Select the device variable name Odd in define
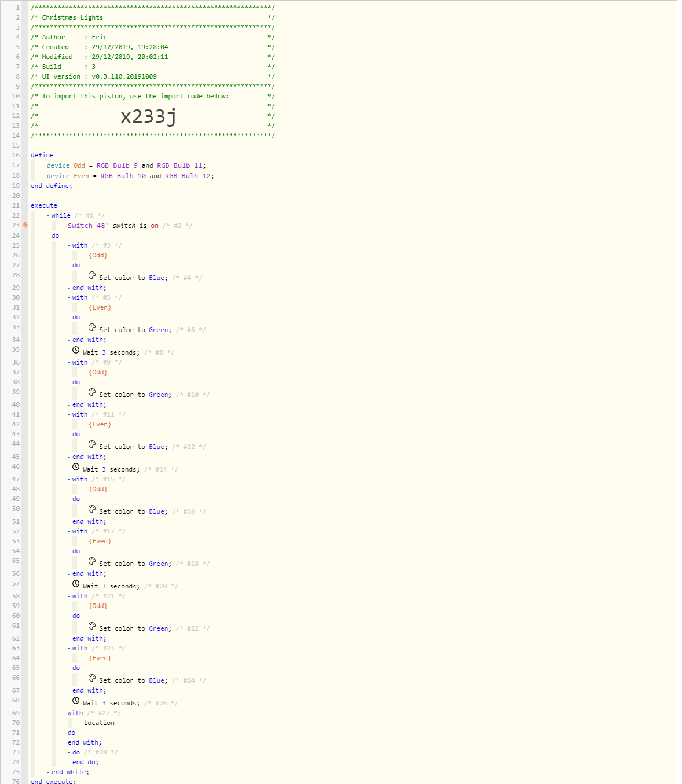The image size is (682, 784). pos(79,165)
